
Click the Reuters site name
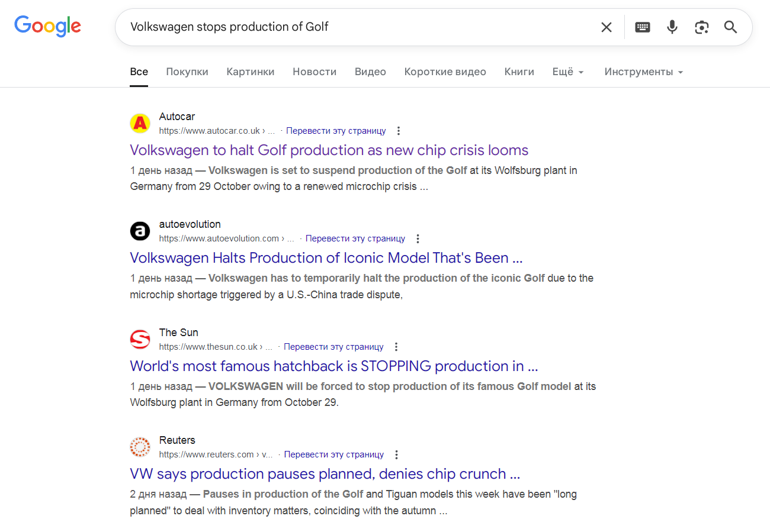177,440
